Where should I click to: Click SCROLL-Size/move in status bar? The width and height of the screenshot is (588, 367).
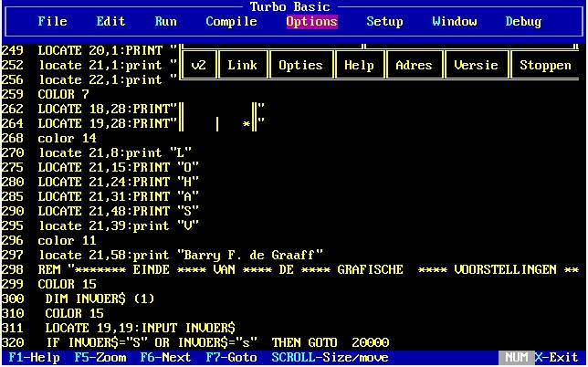pos(330,357)
